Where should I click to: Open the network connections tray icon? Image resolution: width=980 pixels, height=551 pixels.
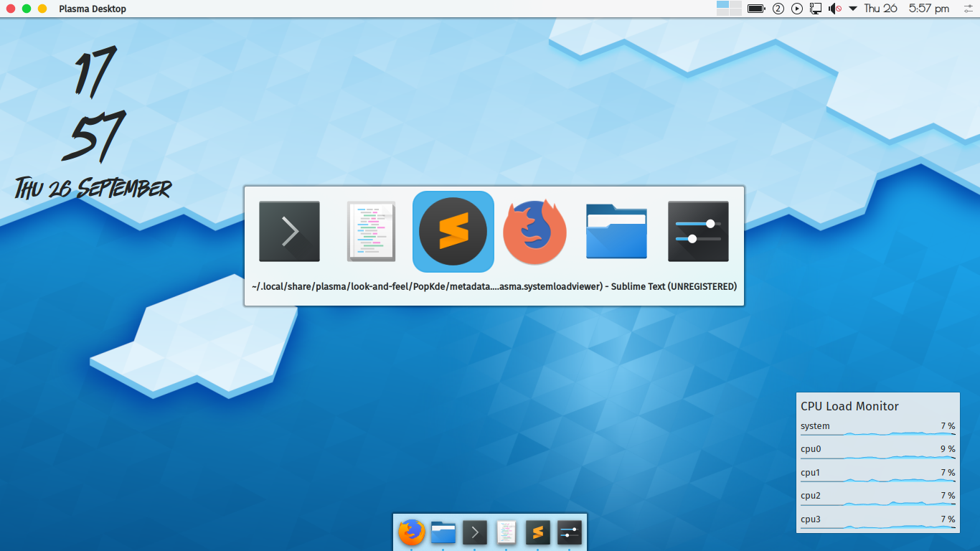816,9
